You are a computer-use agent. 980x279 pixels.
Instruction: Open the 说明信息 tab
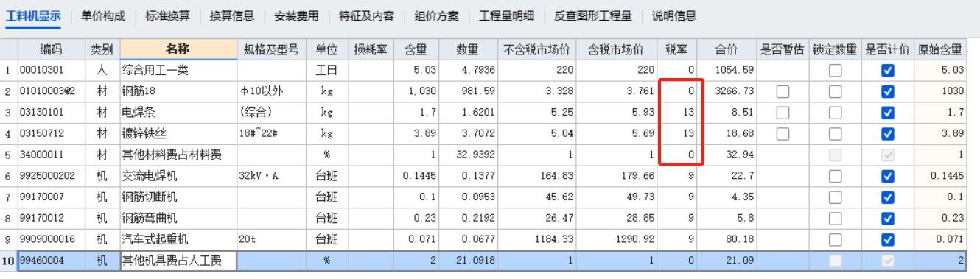[x=673, y=15]
